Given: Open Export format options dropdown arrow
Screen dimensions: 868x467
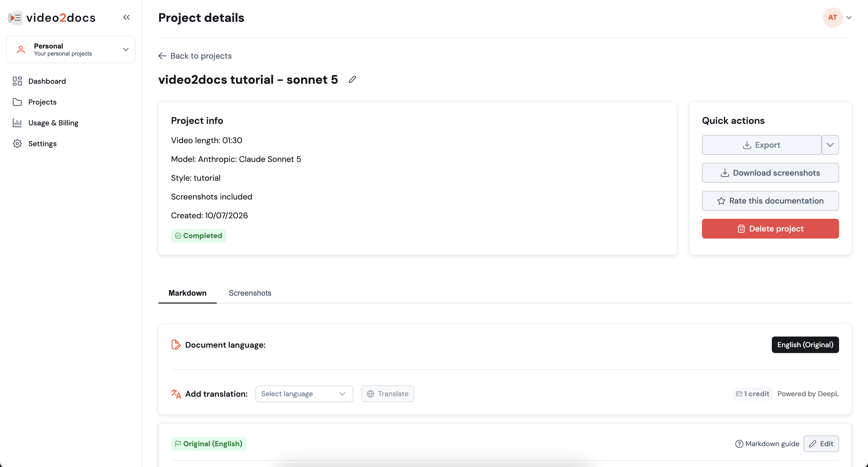Looking at the screenshot, I should tap(830, 145).
